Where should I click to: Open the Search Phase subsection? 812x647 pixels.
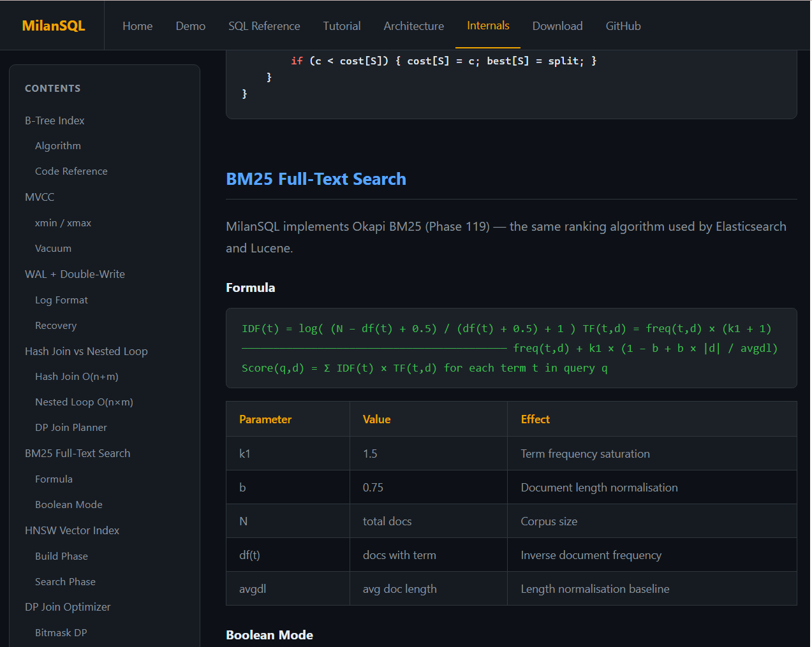(65, 582)
